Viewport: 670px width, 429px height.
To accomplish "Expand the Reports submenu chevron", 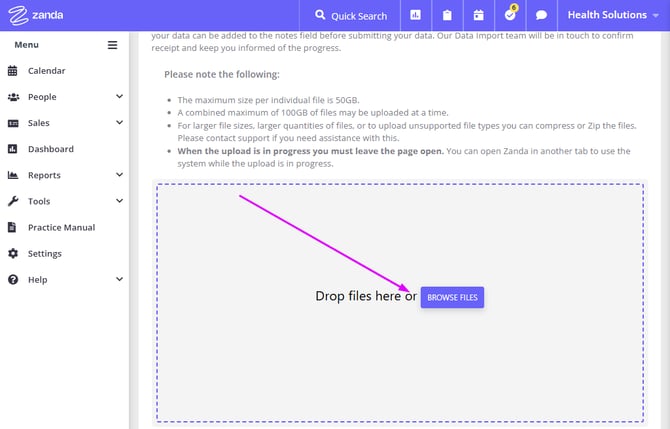I will [119, 175].
